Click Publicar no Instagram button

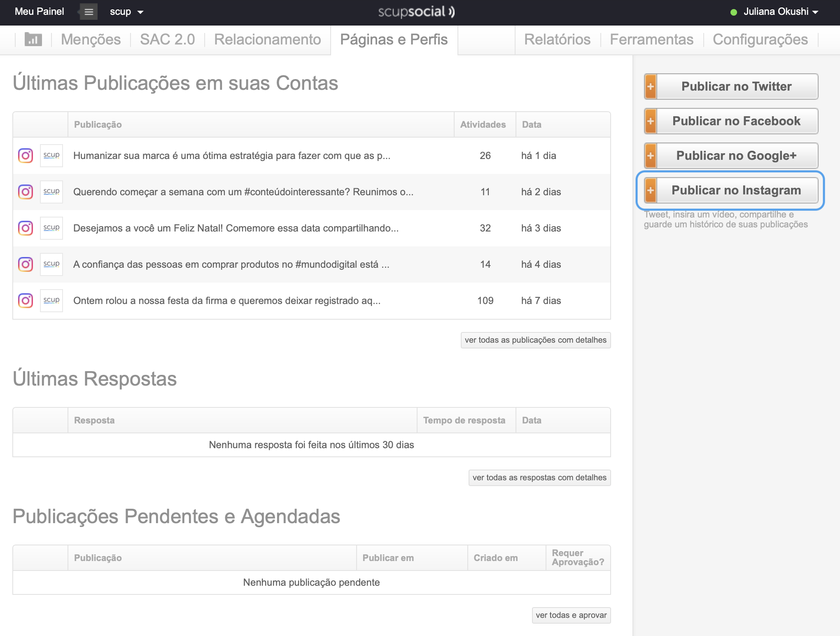pos(731,190)
